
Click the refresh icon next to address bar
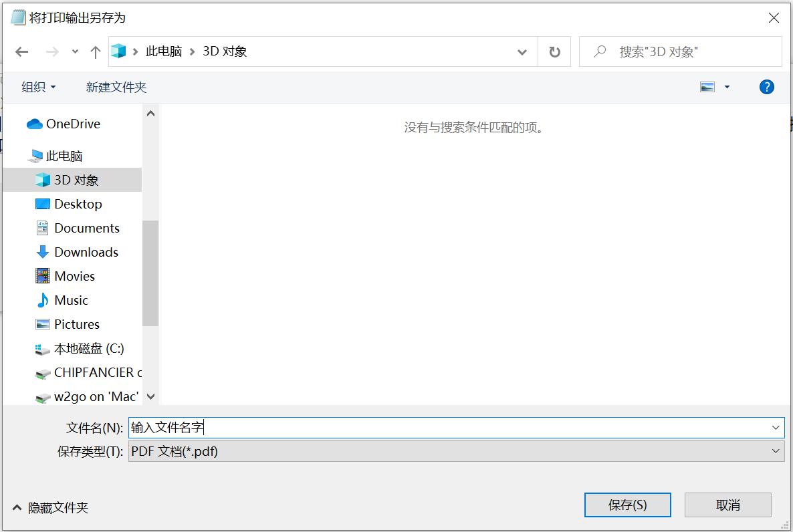pos(555,51)
